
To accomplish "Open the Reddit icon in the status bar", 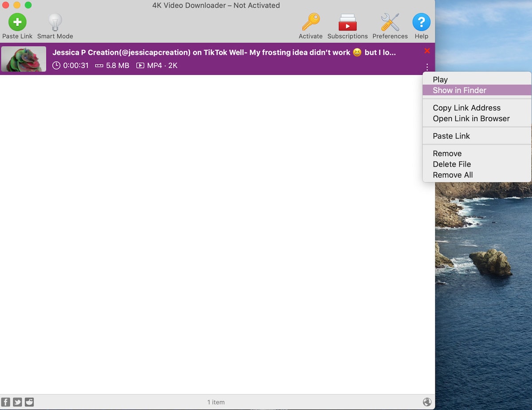I will [x=29, y=402].
